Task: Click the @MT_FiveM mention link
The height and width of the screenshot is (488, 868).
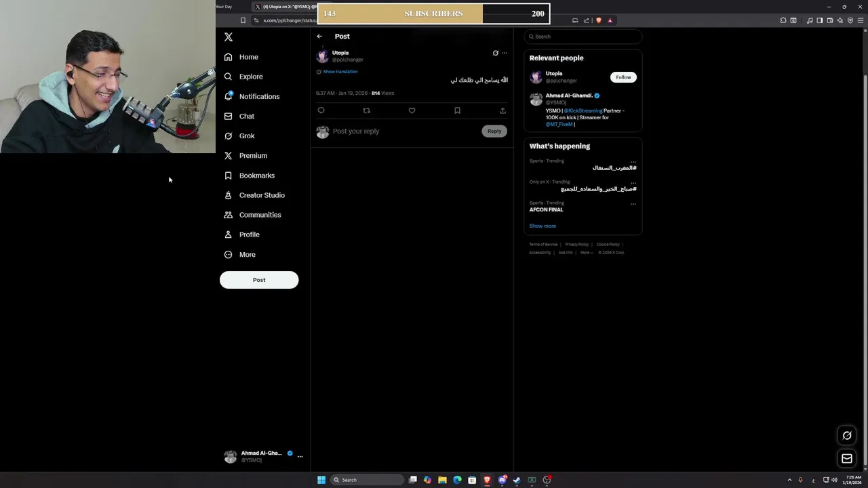Action: pyautogui.click(x=559, y=124)
